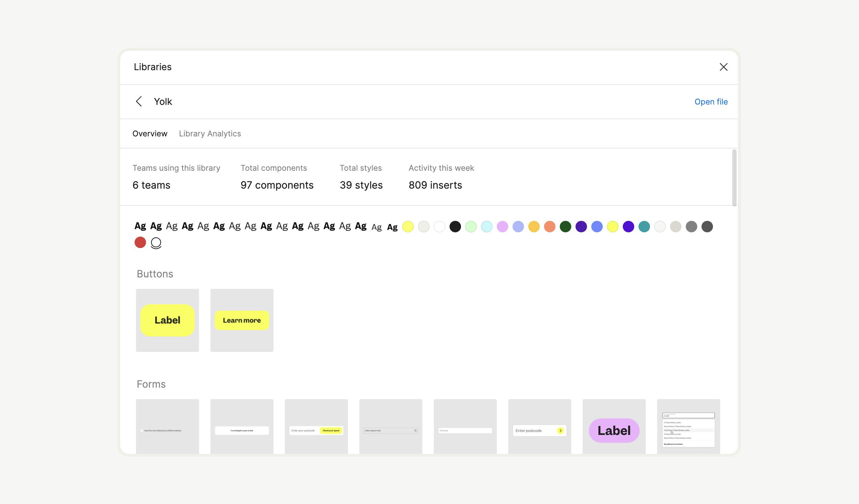Click the dialog vertical scrollbar

[x=734, y=178]
